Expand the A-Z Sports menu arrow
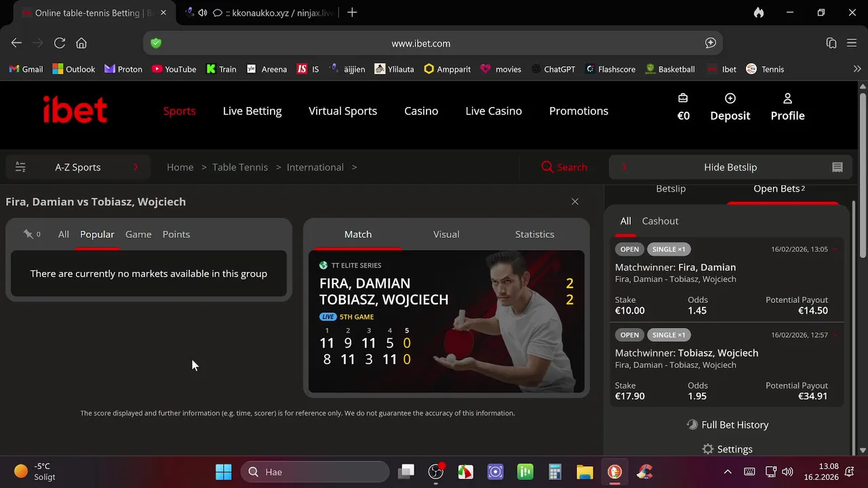Viewport: 868px width, 488px height. [x=136, y=167]
